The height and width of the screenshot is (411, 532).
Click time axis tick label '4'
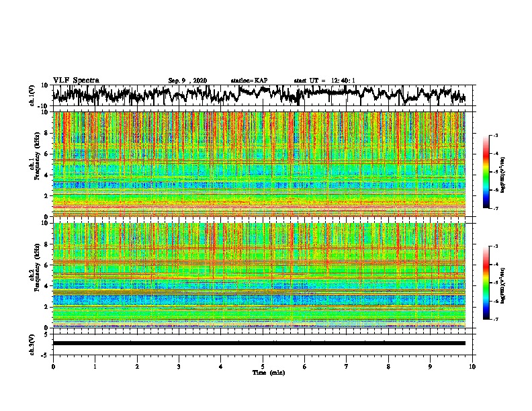(221, 367)
